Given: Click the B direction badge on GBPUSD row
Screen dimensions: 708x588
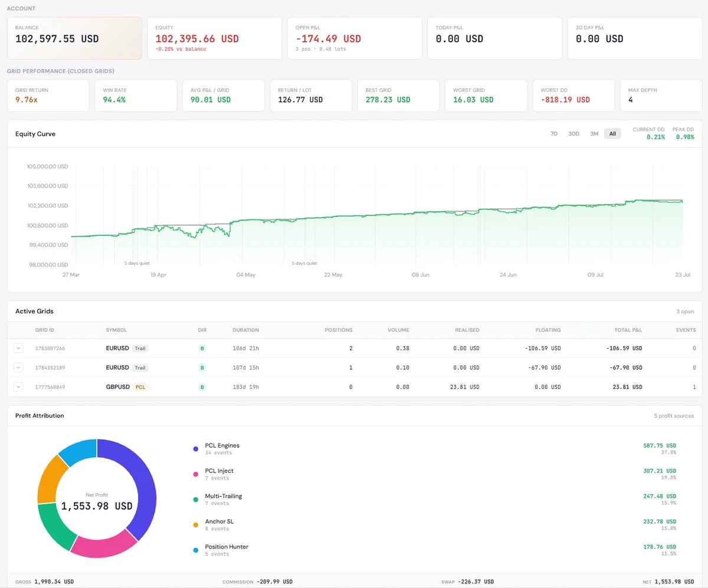Looking at the screenshot, I should point(202,387).
